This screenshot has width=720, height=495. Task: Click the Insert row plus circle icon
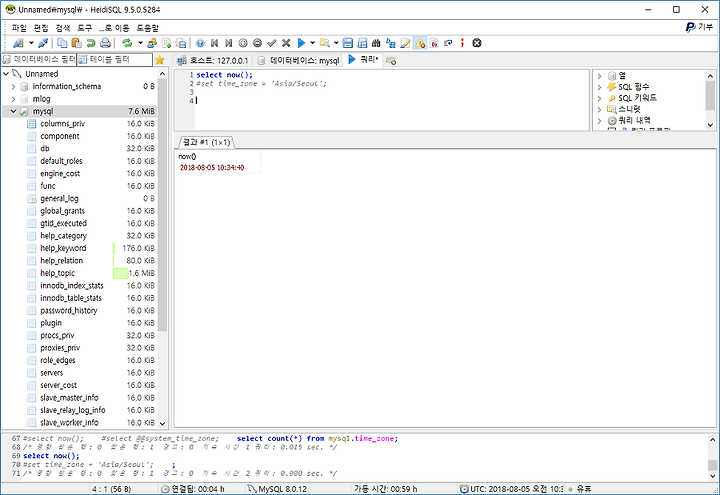(243, 43)
